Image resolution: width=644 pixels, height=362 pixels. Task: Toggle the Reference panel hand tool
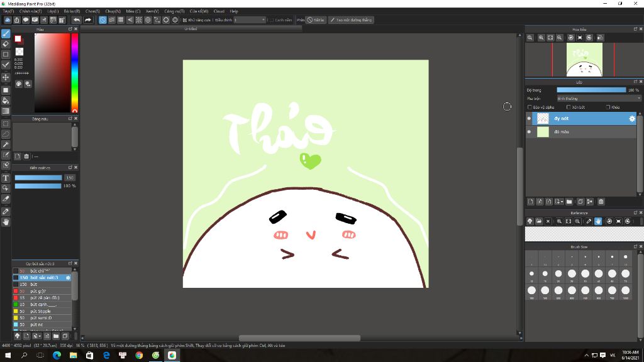point(598,221)
